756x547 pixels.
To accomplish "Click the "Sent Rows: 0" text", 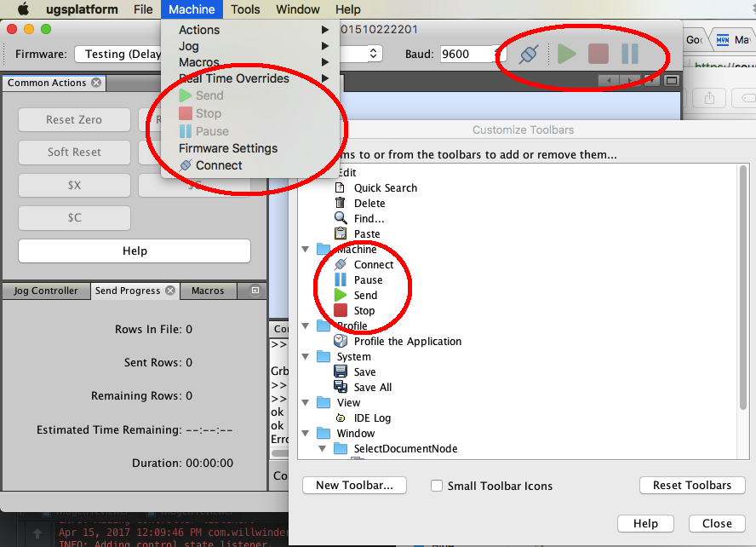I will pos(158,363).
